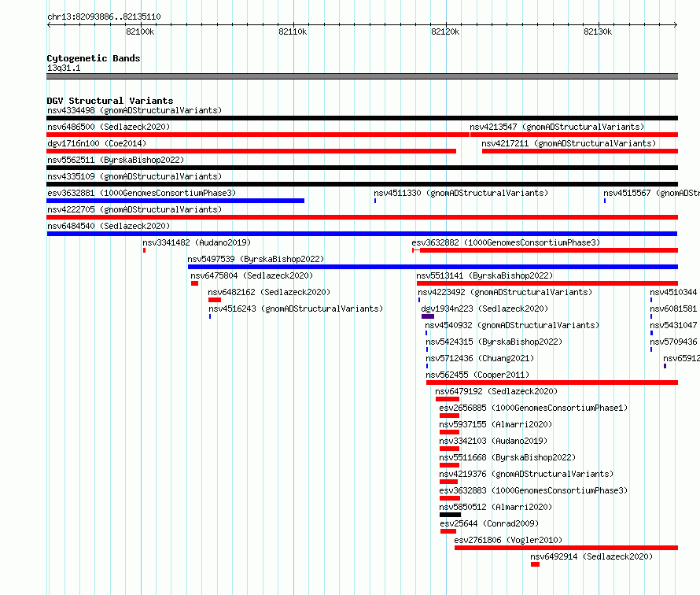Open the nsv5431047 variant label
700x595 pixels.
pos(673,325)
